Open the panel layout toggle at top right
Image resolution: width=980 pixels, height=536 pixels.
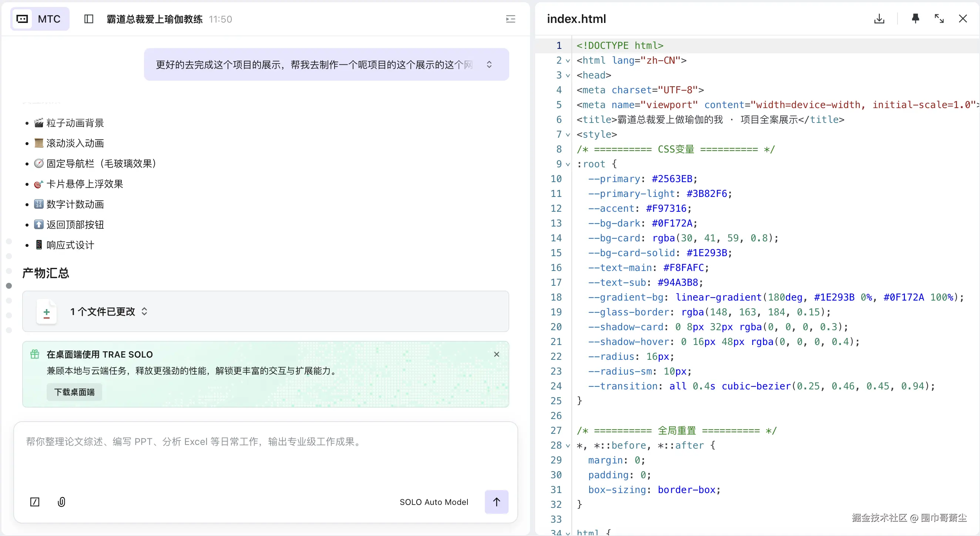[x=510, y=19]
